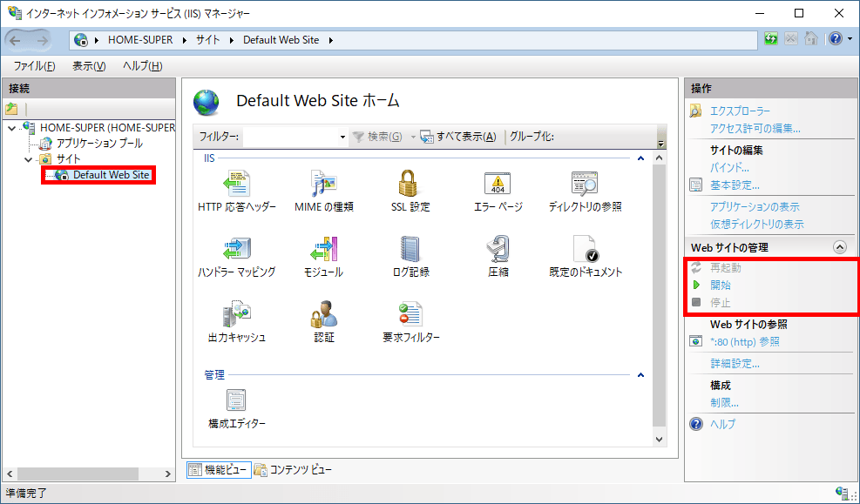Viewport: 860px width, 504px height.
Task: Open the HTTP 応答ヘッダー feature icon
Action: click(x=236, y=184)
